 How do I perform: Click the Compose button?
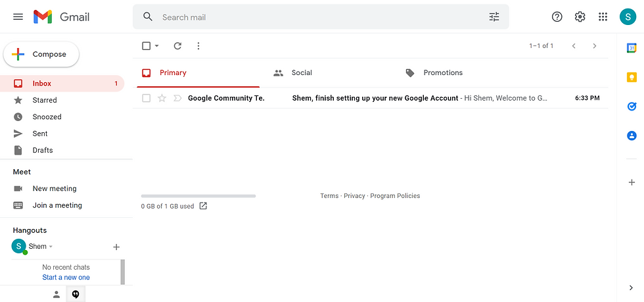tap(41, 55)
